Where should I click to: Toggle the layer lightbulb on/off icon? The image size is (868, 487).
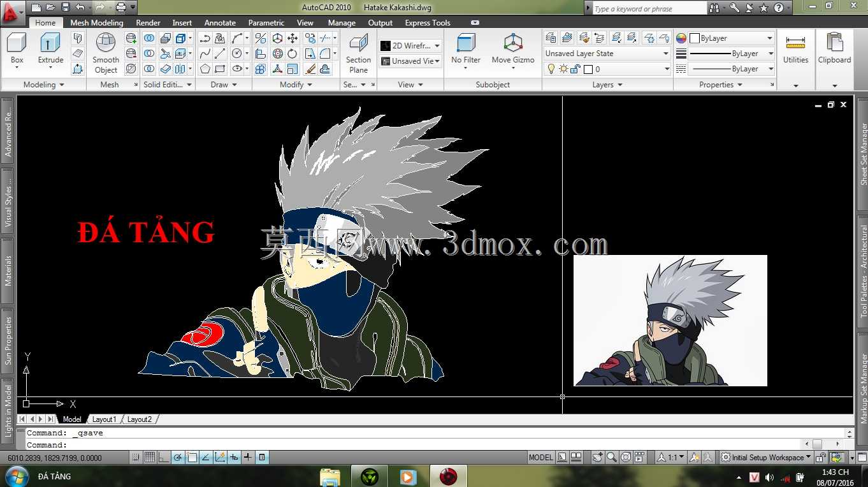pos(551,69)
